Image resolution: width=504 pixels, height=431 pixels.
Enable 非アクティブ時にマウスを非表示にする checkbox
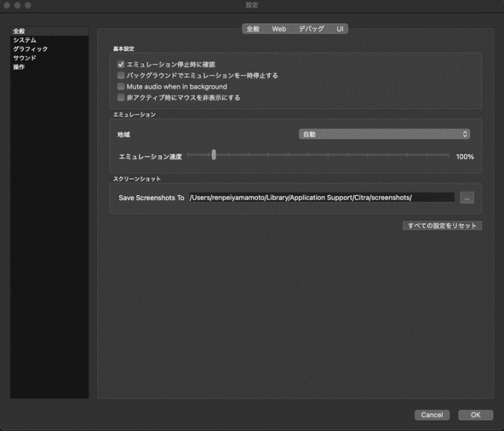click(121, 97)
